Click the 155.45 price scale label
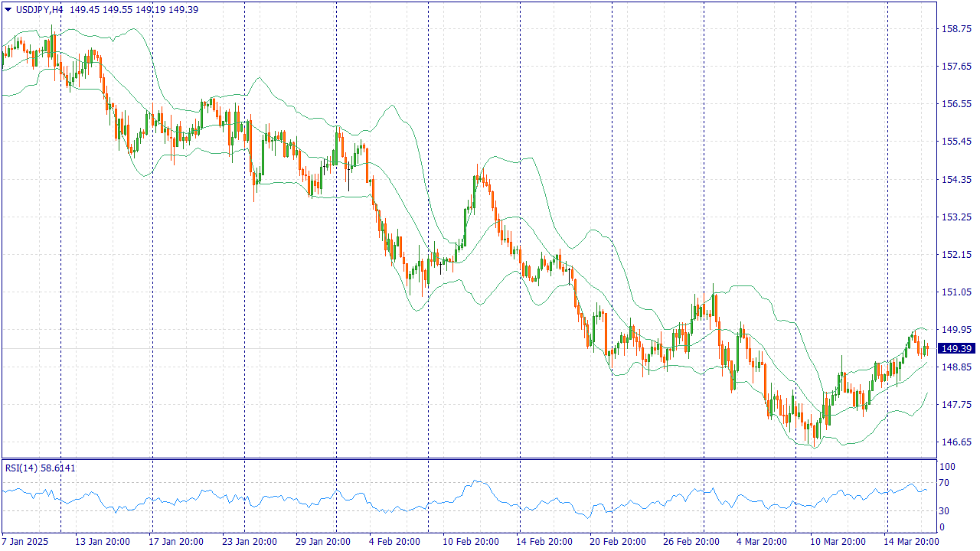The height and width of the screenshot is (551, 980). point(955,142)
